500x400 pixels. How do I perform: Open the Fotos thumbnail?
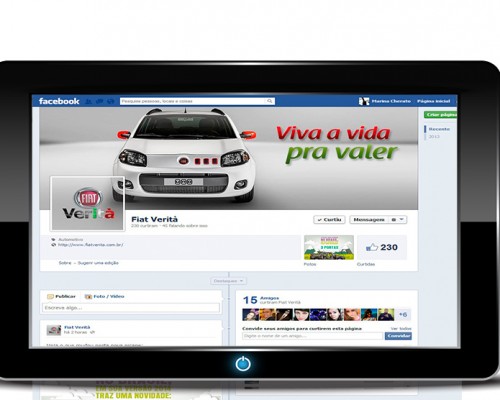tap(329, 247)
